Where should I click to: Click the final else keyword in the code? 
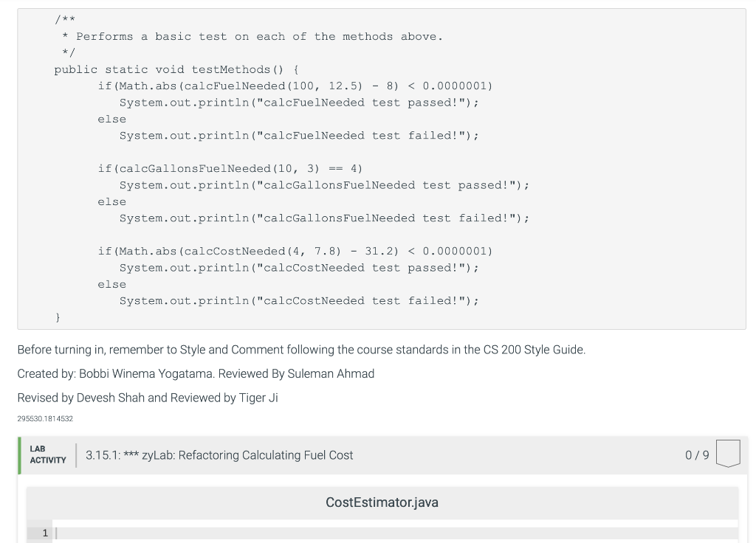tap(111, 284)
